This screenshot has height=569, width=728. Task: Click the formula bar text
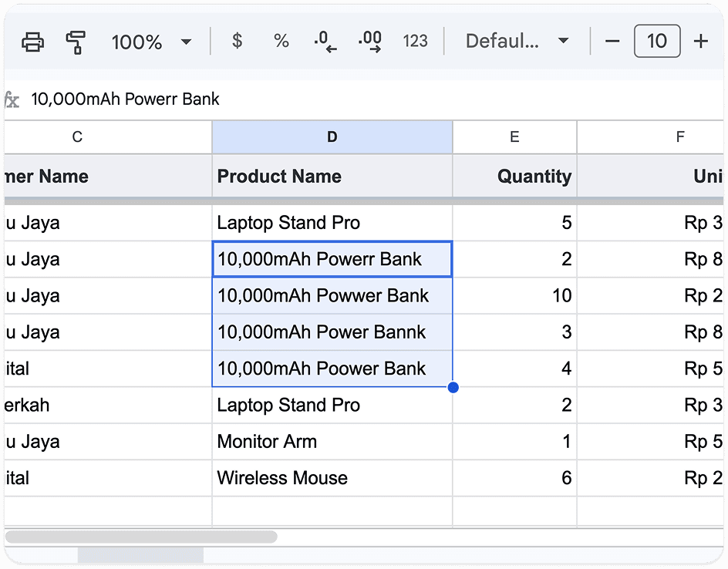[126, 99]
